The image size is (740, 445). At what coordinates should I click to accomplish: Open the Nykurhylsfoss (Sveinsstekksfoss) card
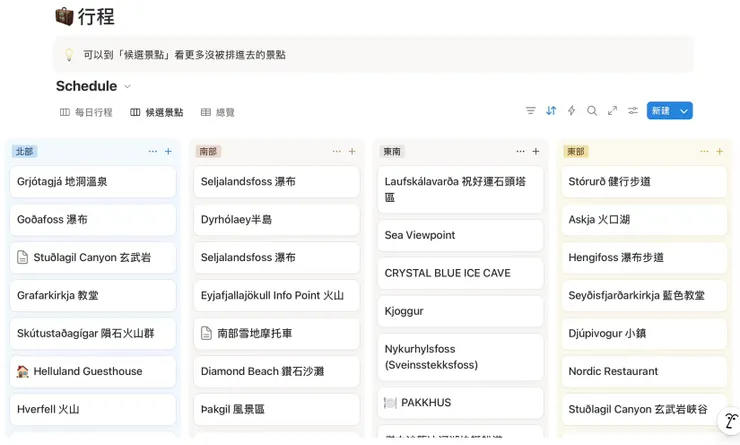461,357
